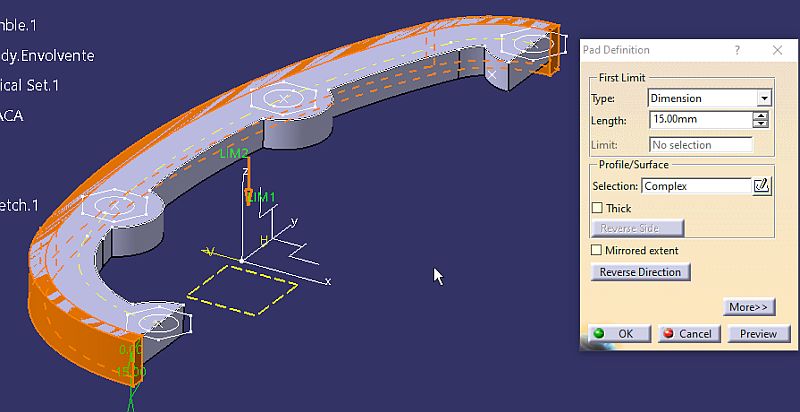Increase Length with the up spinner arrow

762,115
